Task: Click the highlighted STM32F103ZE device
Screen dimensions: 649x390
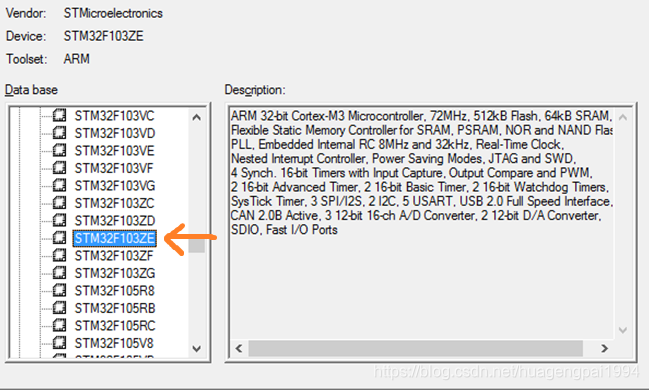Action: [x=115, y=238]
